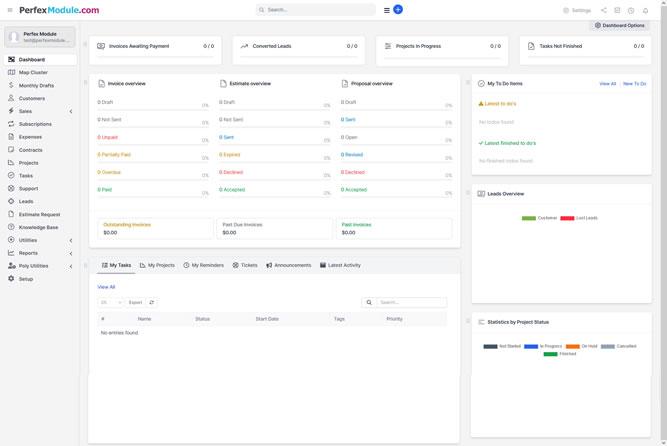This screenshot has height=446, width=667.
Task: Open the table page-length dropdown
Action: point(110,302)
